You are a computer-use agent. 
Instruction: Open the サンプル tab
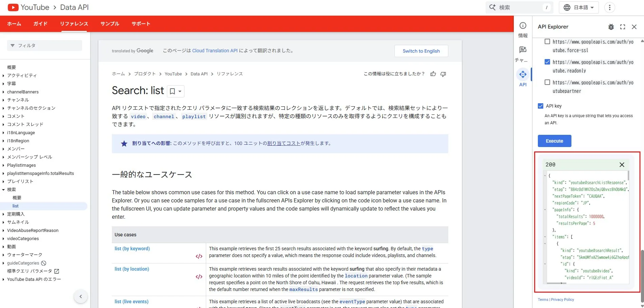(110, 24)
